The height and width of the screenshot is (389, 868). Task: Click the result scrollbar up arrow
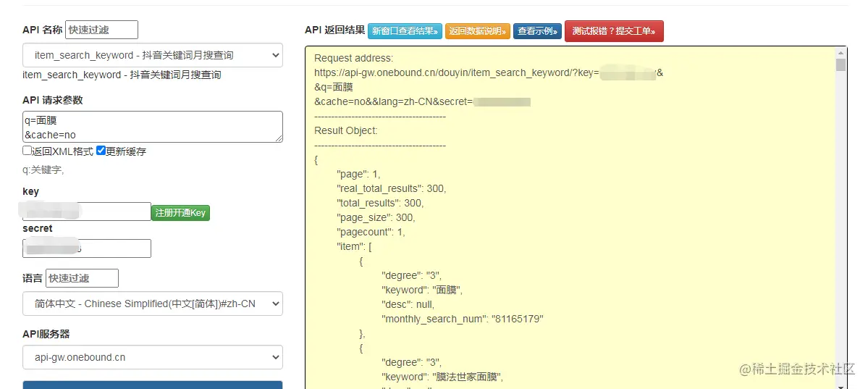pos(841,53)
